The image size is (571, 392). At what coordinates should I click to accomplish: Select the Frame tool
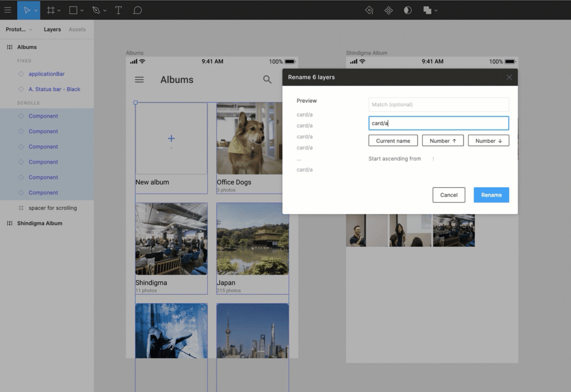coord(51,10)
